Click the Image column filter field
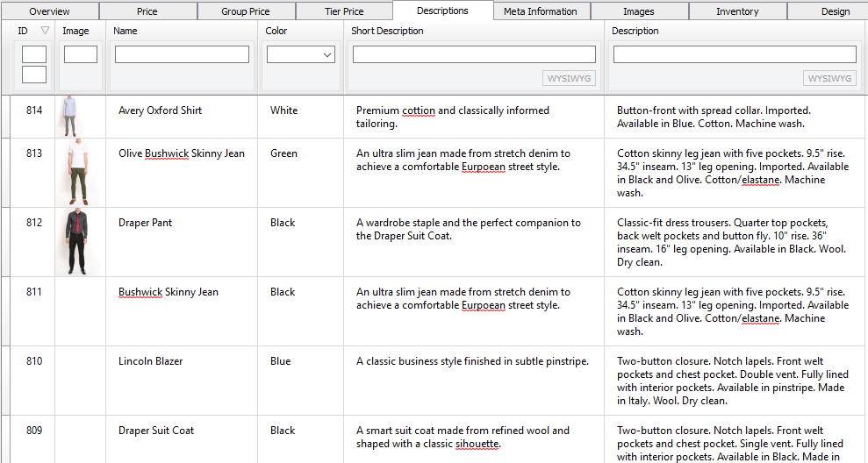The height and width of the screenshot is (463, 868). 81,54
